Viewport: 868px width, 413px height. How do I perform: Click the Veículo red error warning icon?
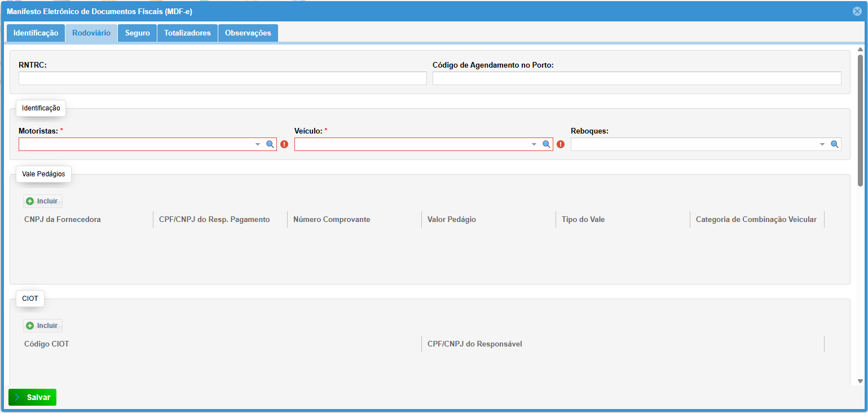[560, 144]
